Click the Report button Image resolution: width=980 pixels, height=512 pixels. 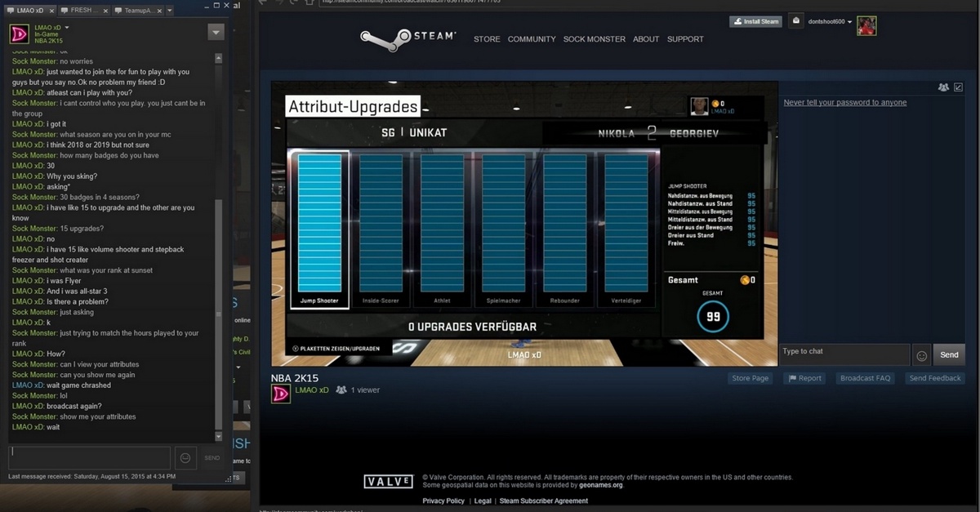pyautogui.click(x=804, y=378)
